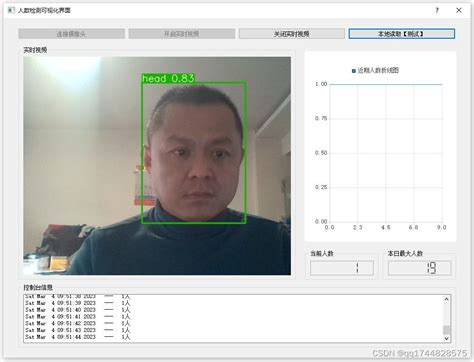
Task: Open the question mark help button
Action: click(437, 10)
